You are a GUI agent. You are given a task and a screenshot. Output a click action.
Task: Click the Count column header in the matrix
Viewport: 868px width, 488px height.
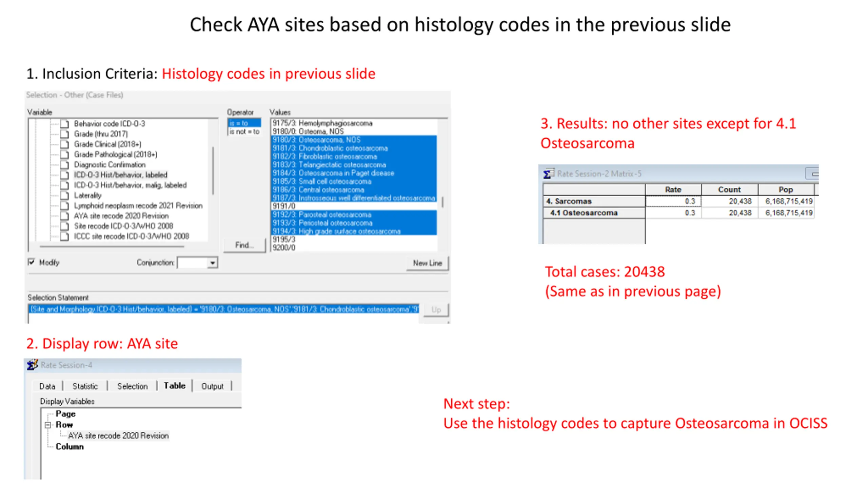(729, 189)
